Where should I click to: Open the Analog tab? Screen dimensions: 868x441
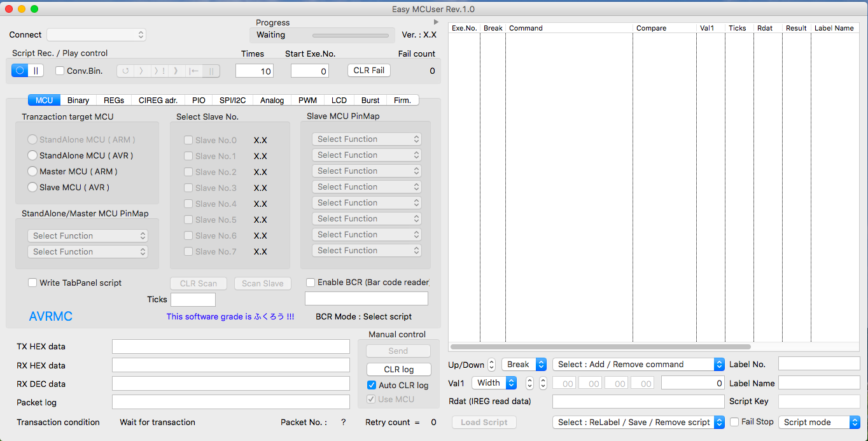pos(272,101)
